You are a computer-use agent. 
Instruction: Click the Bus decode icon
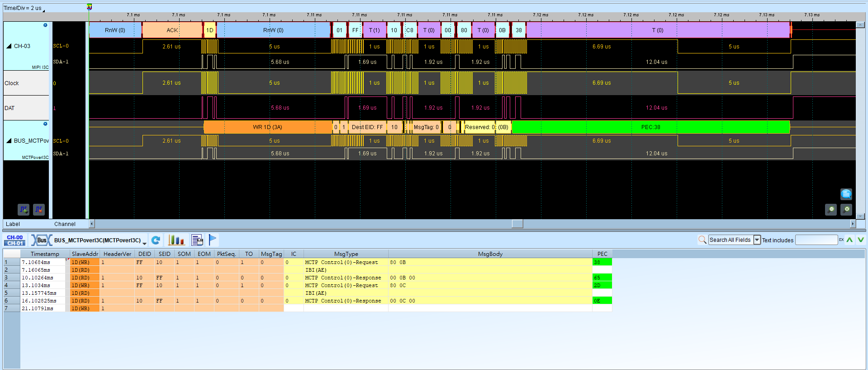coord(41,240)
